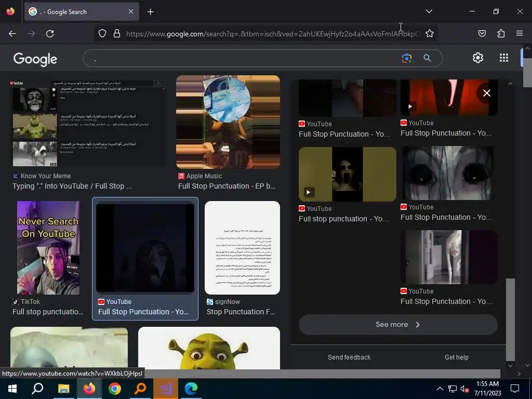Search by image with Google Lens icon
The width and height of the screenshot is (532, 399).
point(406,58)
